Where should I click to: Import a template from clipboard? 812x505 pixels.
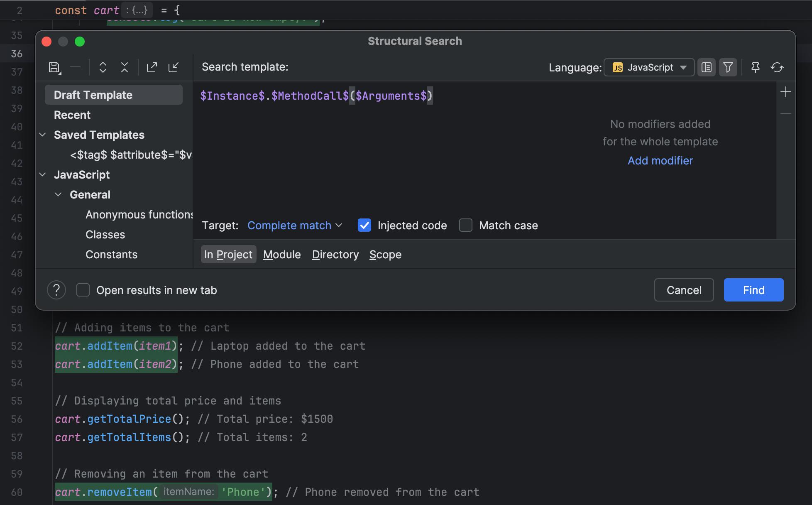click(x=174, y=67)
